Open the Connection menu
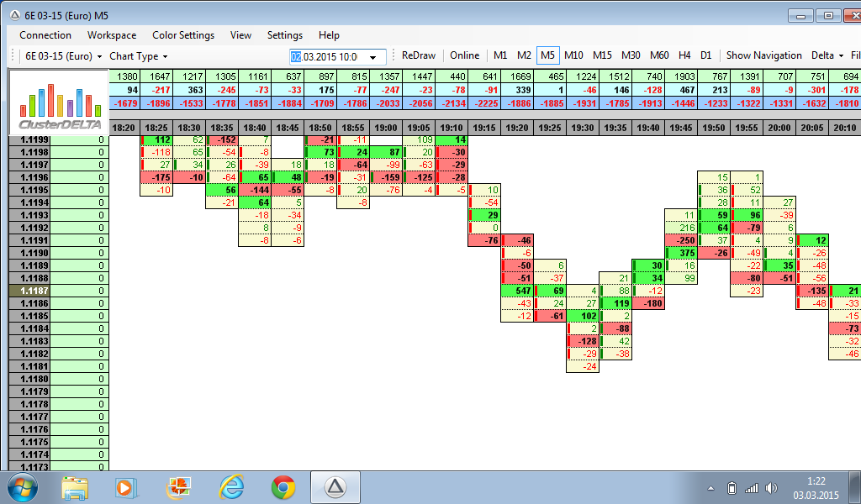Image resolution: width=861 pixels, height=504 pixels. [x=45, y=35]
